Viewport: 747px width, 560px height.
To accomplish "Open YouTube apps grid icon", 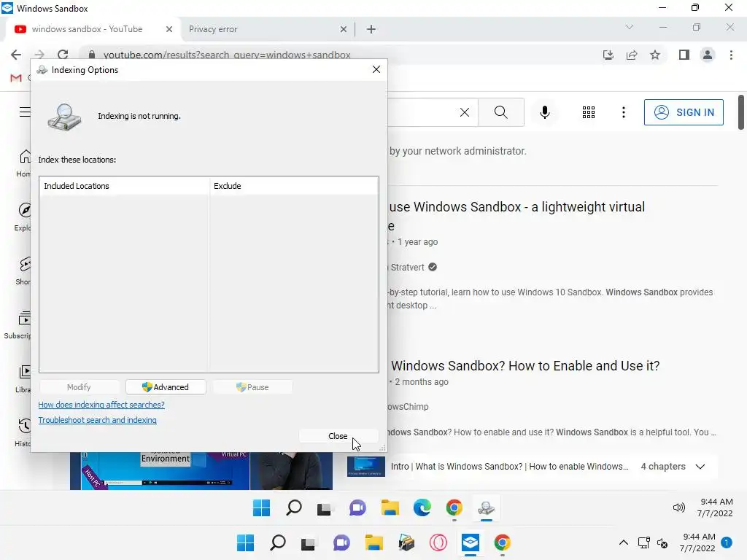I will pos(589,112).
